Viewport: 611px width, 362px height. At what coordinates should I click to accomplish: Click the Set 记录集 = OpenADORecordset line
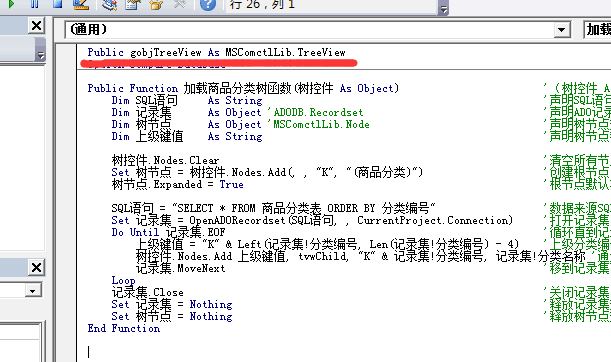pos(312,221)
